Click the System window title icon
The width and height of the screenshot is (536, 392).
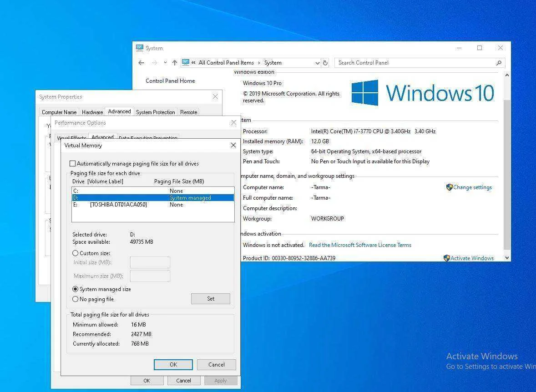140,48
